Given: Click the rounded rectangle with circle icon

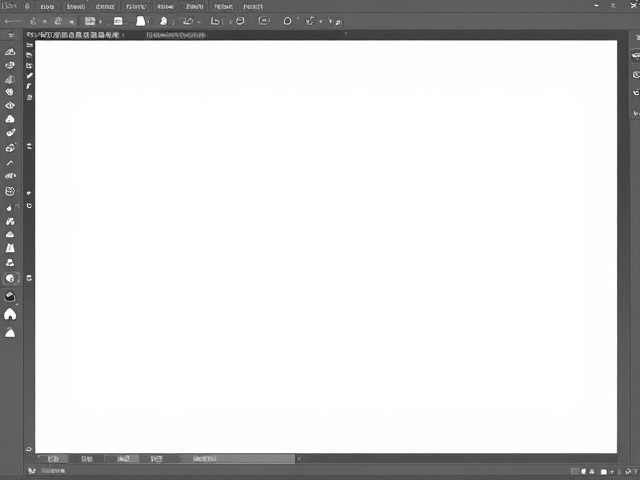Looking at the screenshot, I should coord(264,21).
